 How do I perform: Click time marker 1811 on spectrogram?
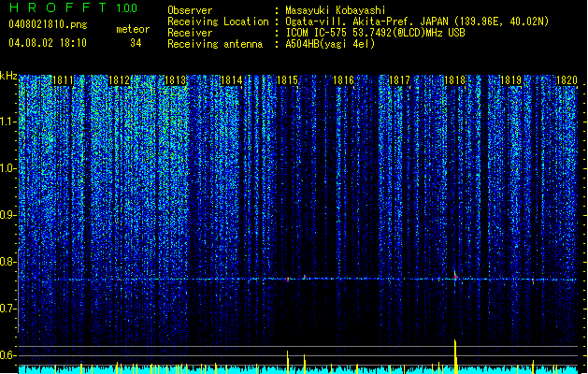(x=63, y=80)
